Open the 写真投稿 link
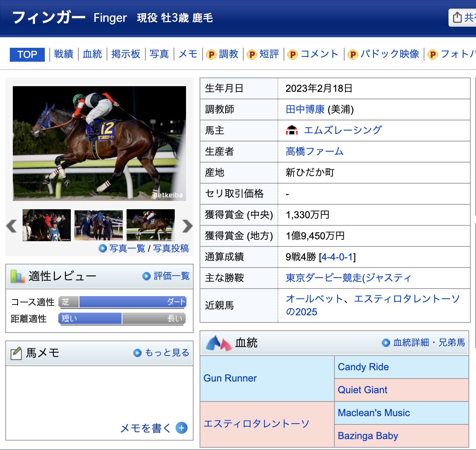Image resolution: width=476 pixels, height=450 pixels. coord(171,248)
